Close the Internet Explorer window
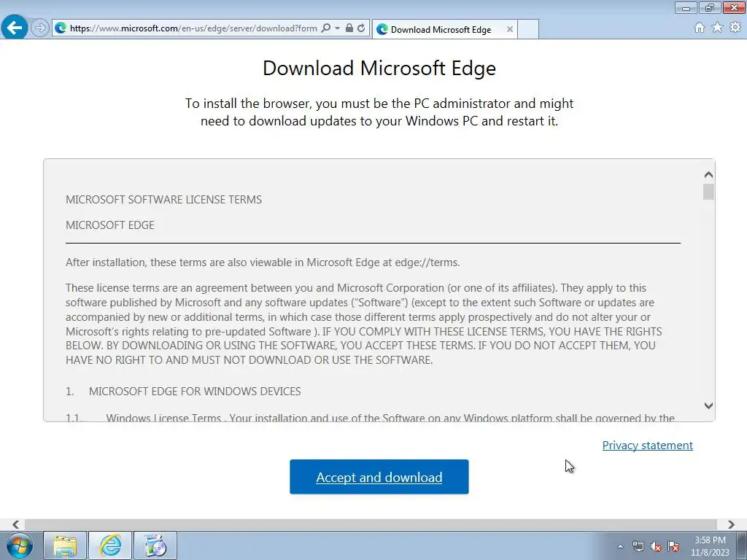This screenshot has height=560, width=747. pos(734,7)
